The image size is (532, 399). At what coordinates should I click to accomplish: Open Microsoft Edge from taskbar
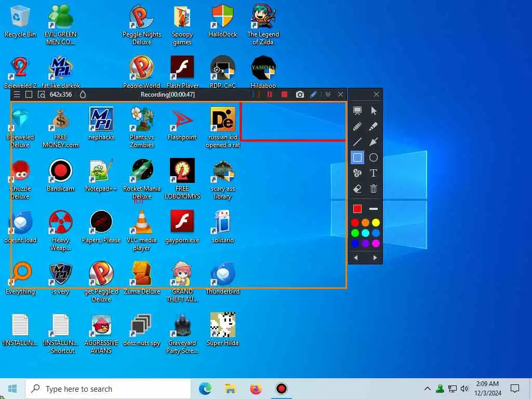pos(205,389)
